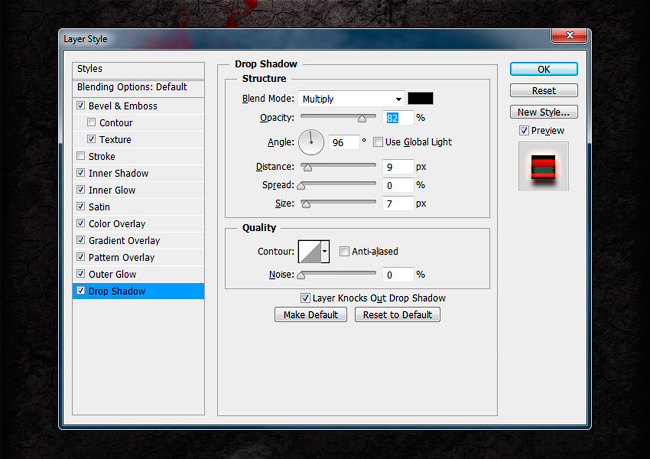650x459 pixels.
Task: Toggle the Pattern Overlay checkbox
Action: click(81, 257)
